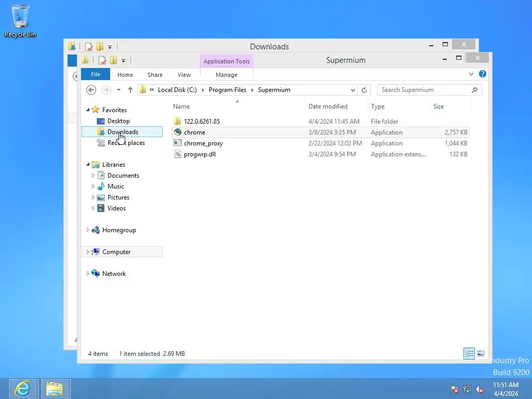This screenshot has width=532, height=399.
Task: Open the Documents library
Action: pos(123,176)
